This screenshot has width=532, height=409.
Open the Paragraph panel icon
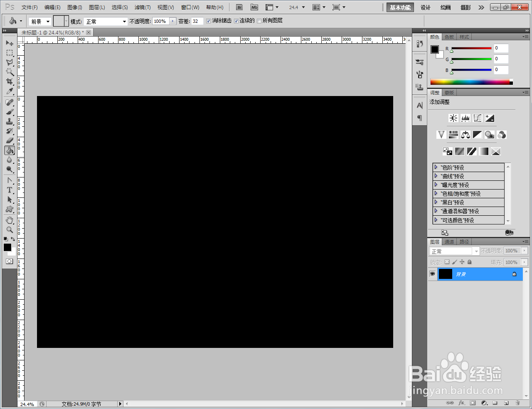(420, 118)
